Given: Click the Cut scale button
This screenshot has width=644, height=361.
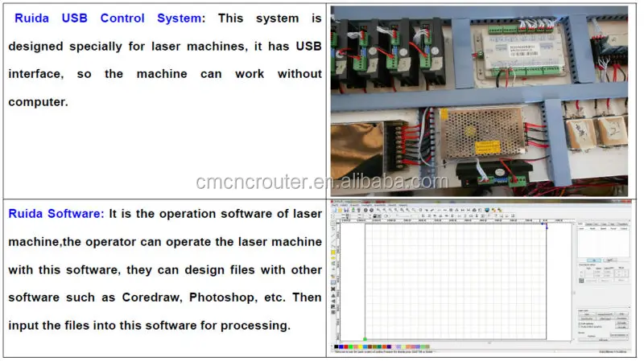Looking at the screenshot, I should coord(621,323).
